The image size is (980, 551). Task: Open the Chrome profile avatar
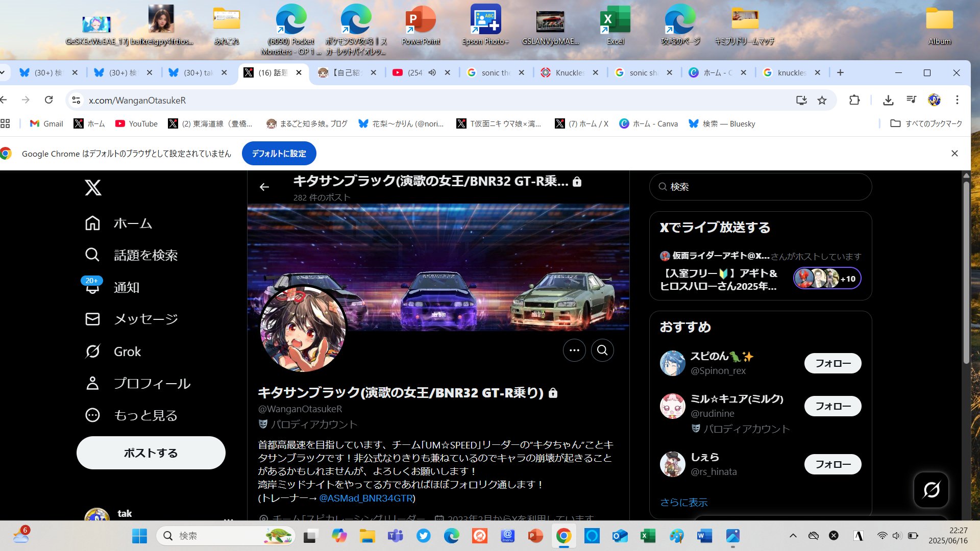[x=934, y=100]
